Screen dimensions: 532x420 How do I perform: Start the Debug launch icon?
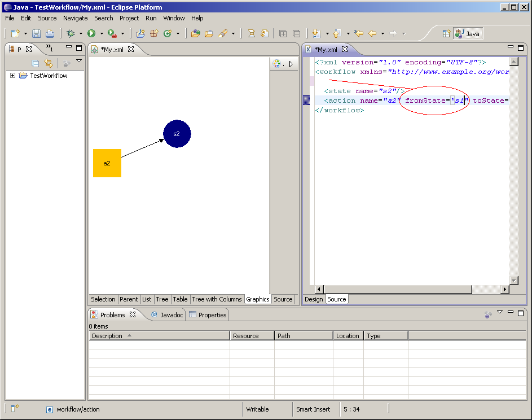(x=70, y=34)
